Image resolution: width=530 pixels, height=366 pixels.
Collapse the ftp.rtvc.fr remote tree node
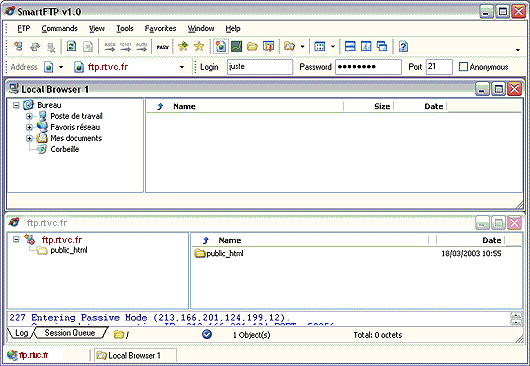pos(16,239)
